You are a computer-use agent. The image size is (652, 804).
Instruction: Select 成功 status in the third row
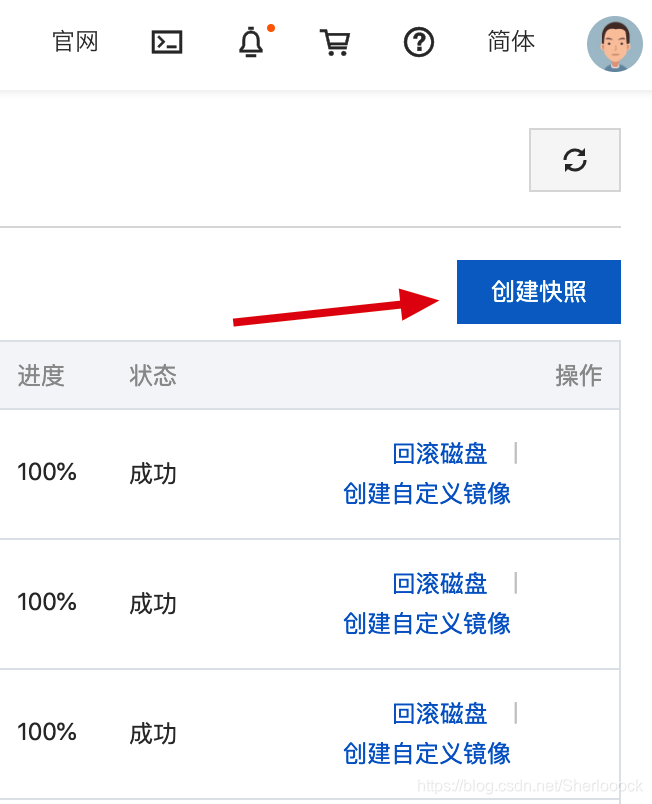pos(153,734)
